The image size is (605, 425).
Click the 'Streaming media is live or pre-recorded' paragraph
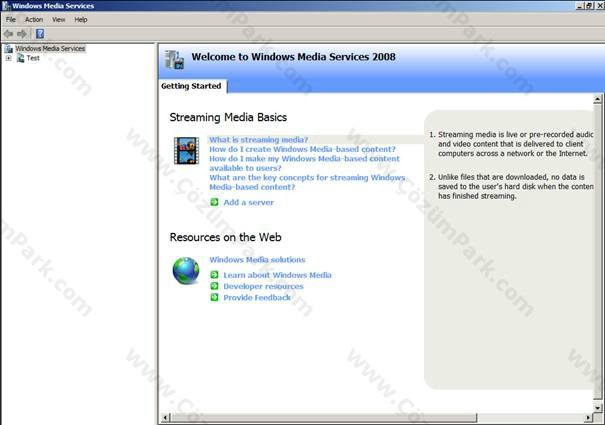coord(512,144)
